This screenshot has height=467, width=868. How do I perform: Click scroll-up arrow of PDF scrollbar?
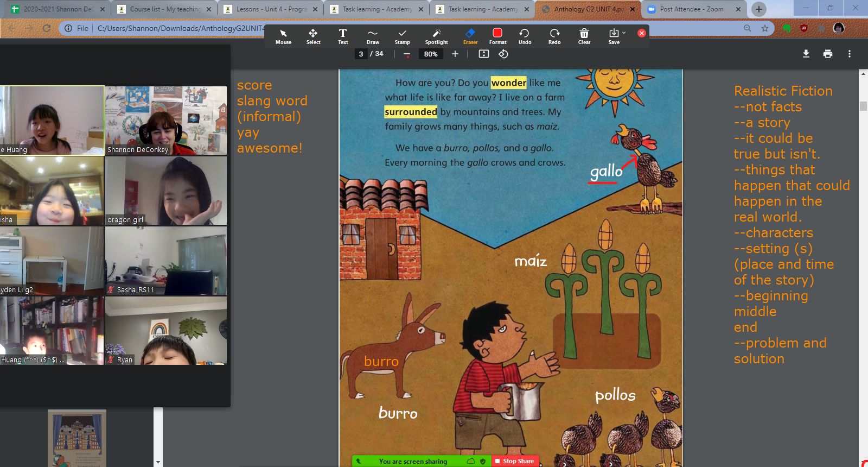[x=863, y=73]
